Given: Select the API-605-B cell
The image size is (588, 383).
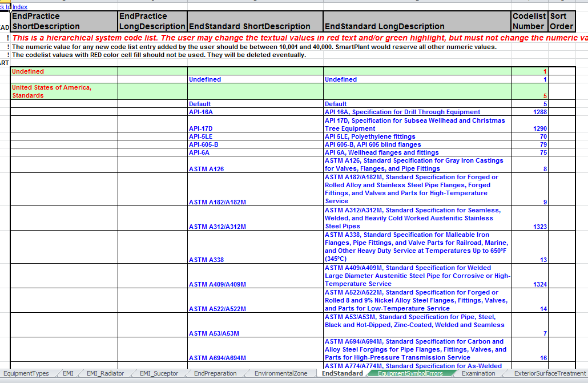Looking at the screenshot, I should [255, 144].
